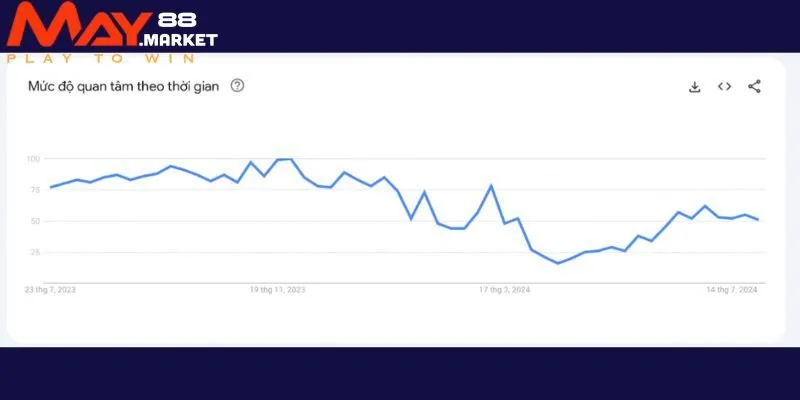The width and height of the screenshot is (800, 400).
Task: Click the rightmost end of the trend line
Action: [x=758, y=219]
